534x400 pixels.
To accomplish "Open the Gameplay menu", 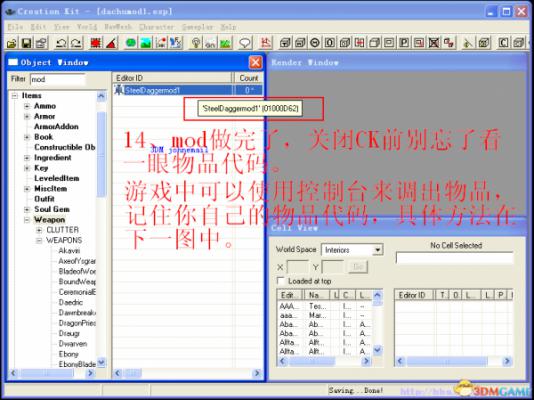I will coord(198,27).
